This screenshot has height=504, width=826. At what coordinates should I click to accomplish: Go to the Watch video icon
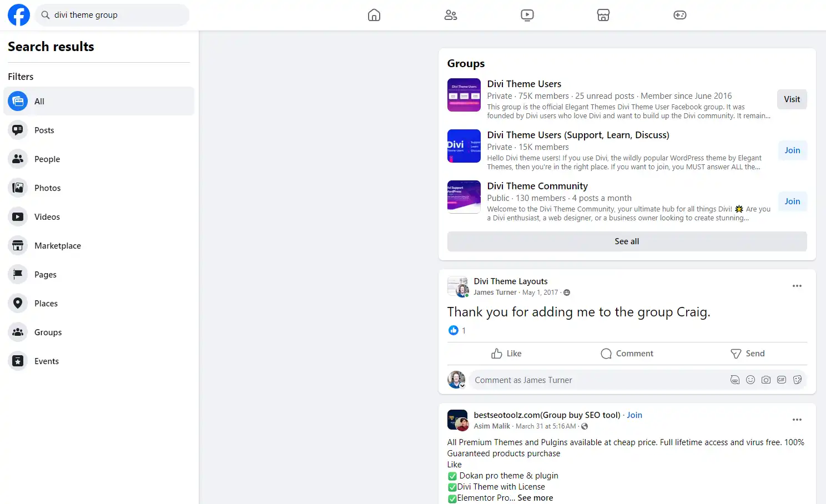527,15
